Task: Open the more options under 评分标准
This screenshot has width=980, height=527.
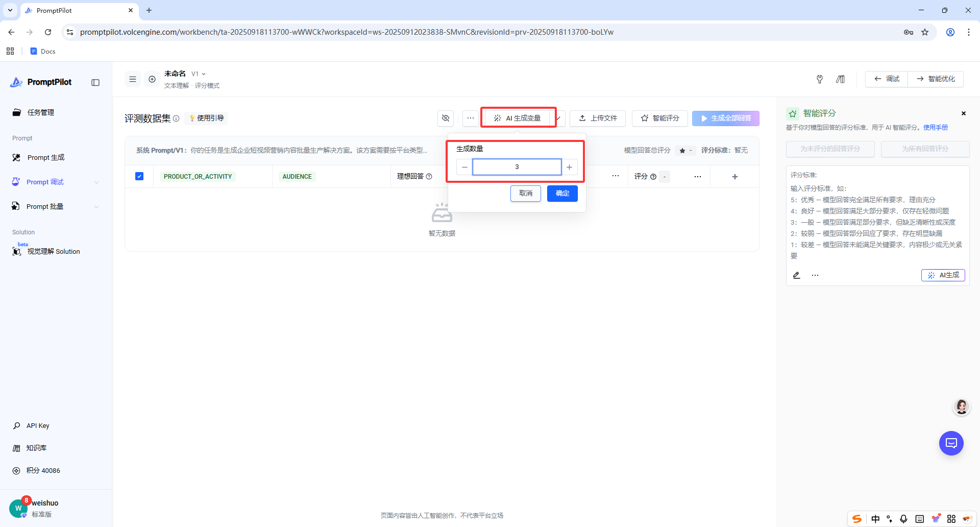Action: tap(815, 275)
